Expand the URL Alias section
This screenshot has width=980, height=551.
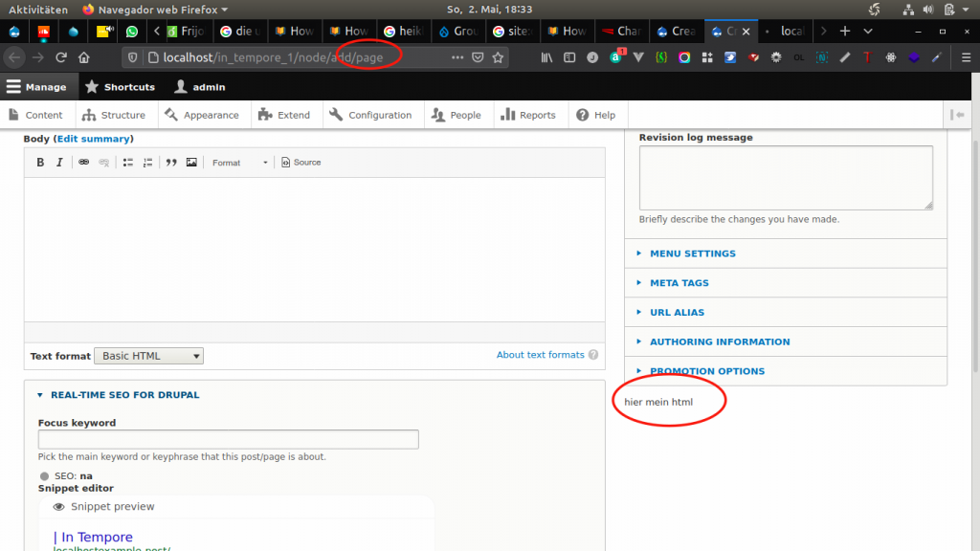677,312
